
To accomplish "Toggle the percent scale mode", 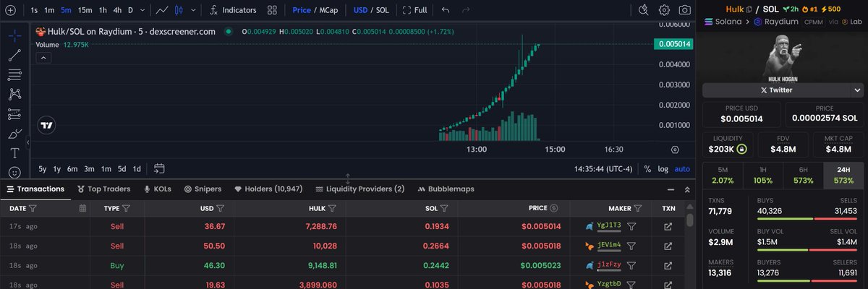I will [x=647, y=168].
